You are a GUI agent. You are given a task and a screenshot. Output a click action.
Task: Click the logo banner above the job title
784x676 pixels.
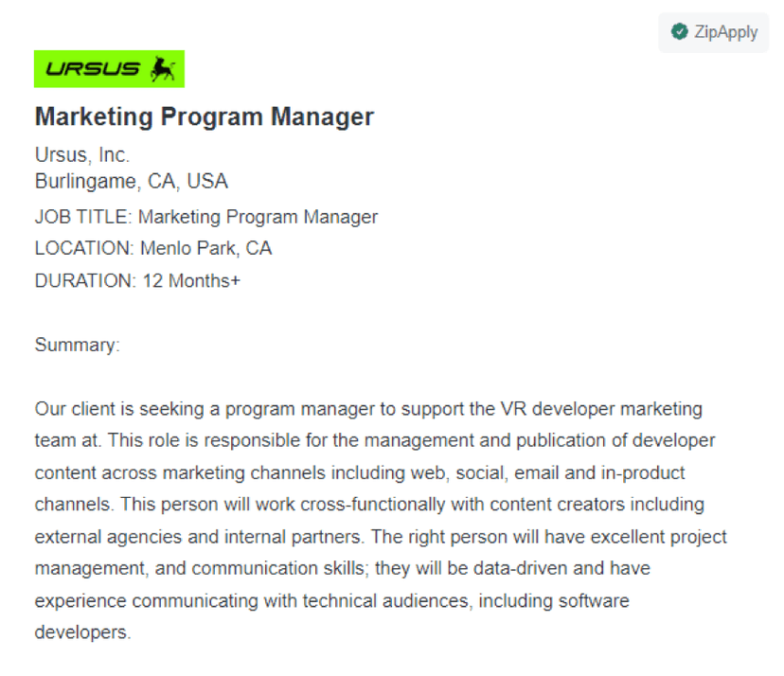109,67
